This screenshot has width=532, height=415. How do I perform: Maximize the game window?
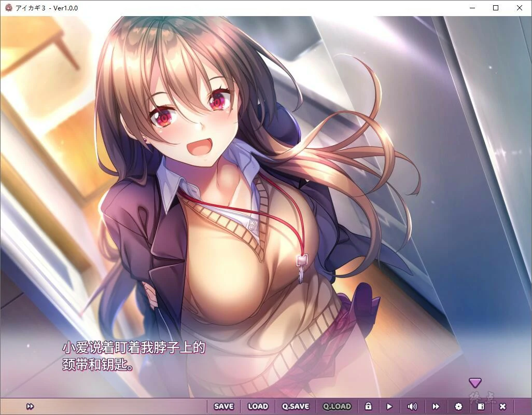point(495,8)
